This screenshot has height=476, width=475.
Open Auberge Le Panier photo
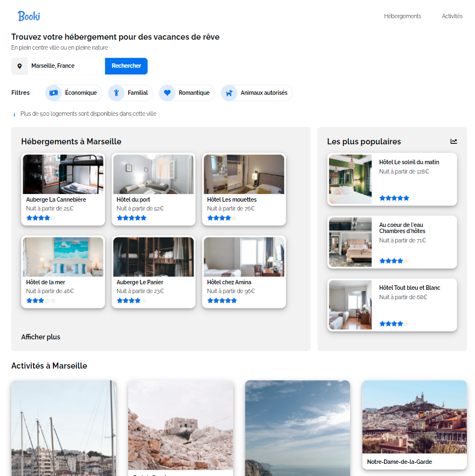[x=154, y=257]
